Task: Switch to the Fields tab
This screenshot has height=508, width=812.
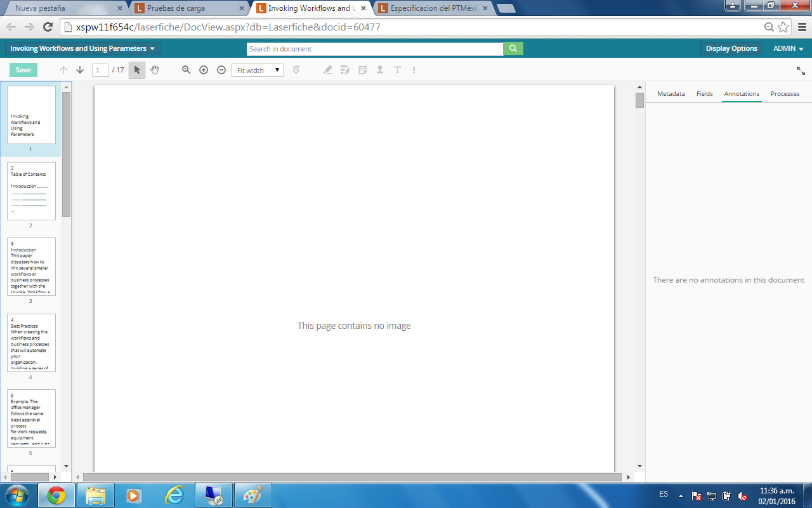Action: tap(705, 93)
